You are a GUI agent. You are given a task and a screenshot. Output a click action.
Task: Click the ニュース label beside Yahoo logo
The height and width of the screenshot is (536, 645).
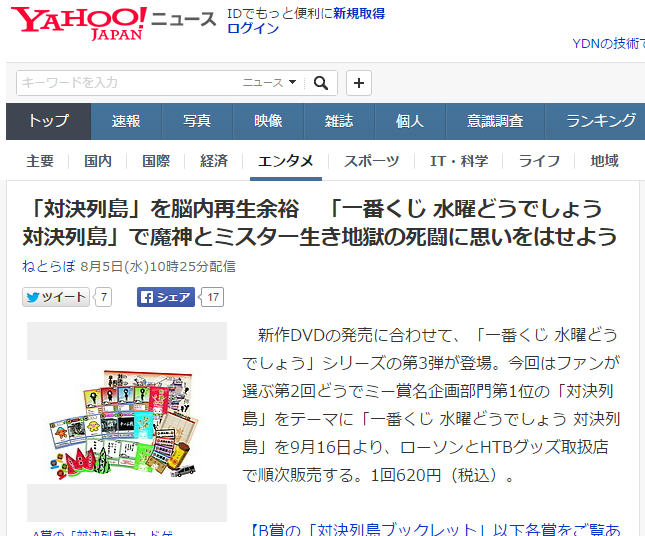183,19
